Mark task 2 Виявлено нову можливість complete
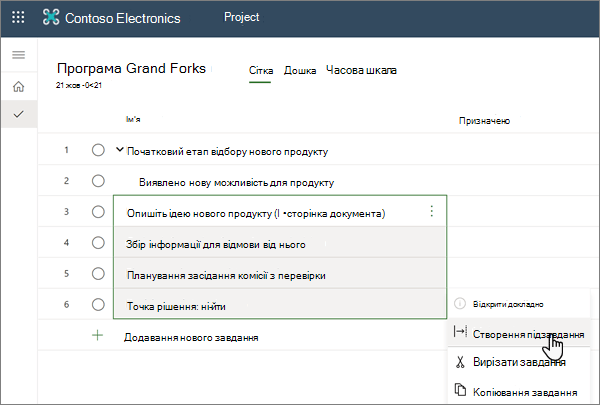The width and height of the screenshot is (600, 405). [x=98, y=181]
